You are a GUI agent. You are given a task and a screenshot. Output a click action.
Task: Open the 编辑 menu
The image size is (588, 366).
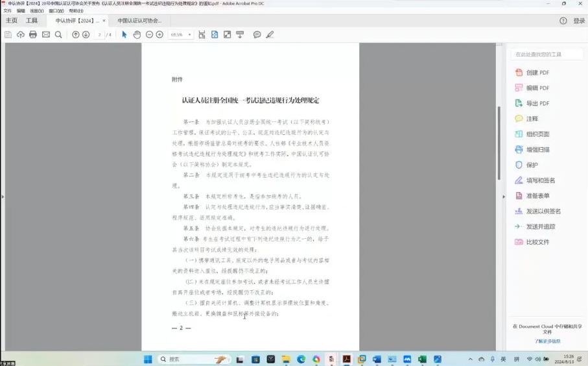point(21,11)
